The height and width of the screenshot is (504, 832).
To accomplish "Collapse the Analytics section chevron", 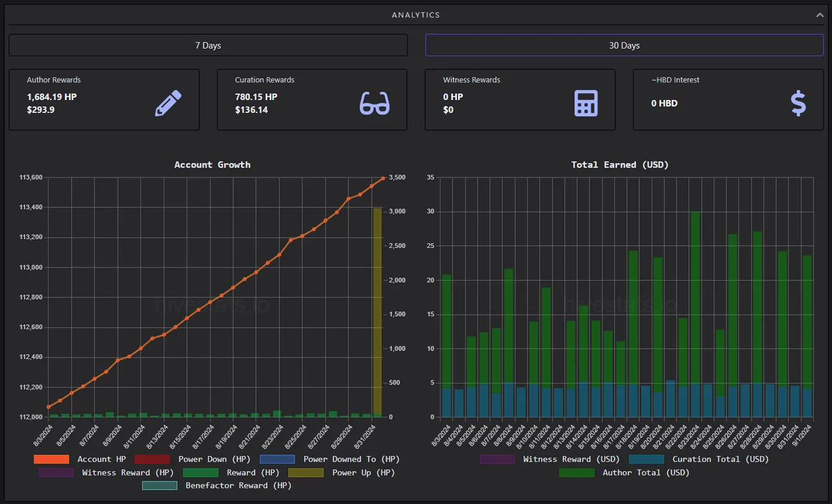I will click(820, 14).
